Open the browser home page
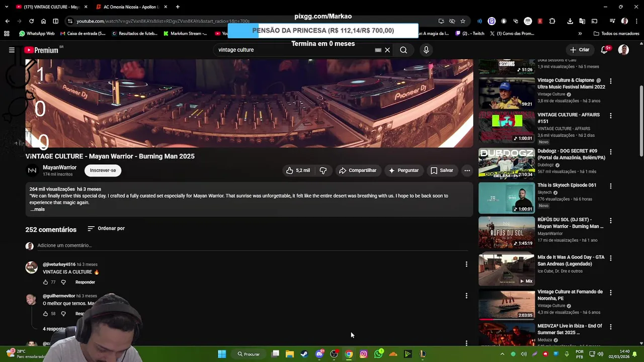Viewport: 644px width, 362px height. click(43, 21)
